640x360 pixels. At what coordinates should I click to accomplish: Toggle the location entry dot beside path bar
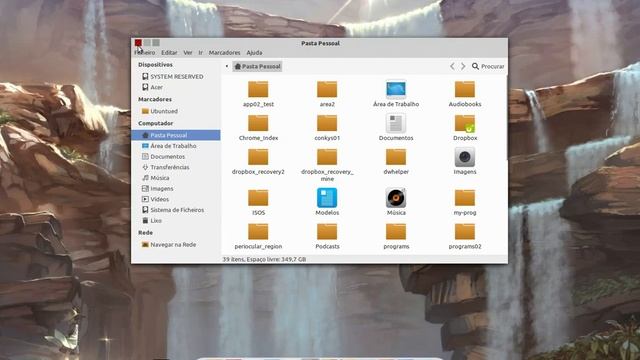click(227, 66)
